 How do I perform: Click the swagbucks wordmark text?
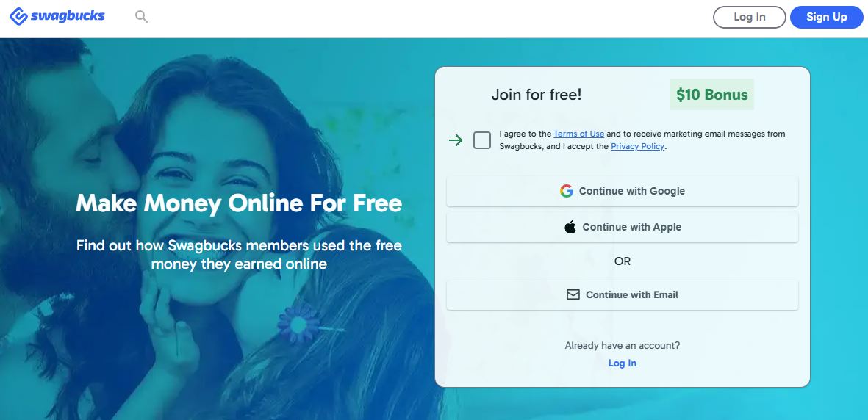[68, 16]
